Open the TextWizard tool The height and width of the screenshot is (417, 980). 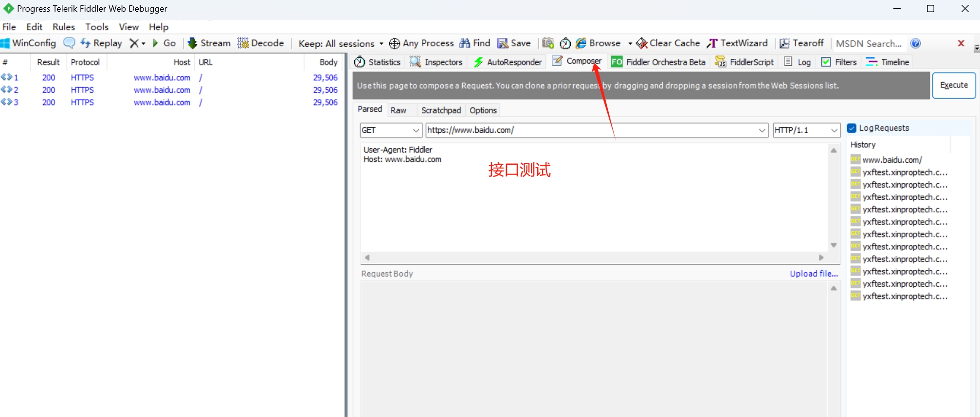pyautogui.click(x=737, y=43)
